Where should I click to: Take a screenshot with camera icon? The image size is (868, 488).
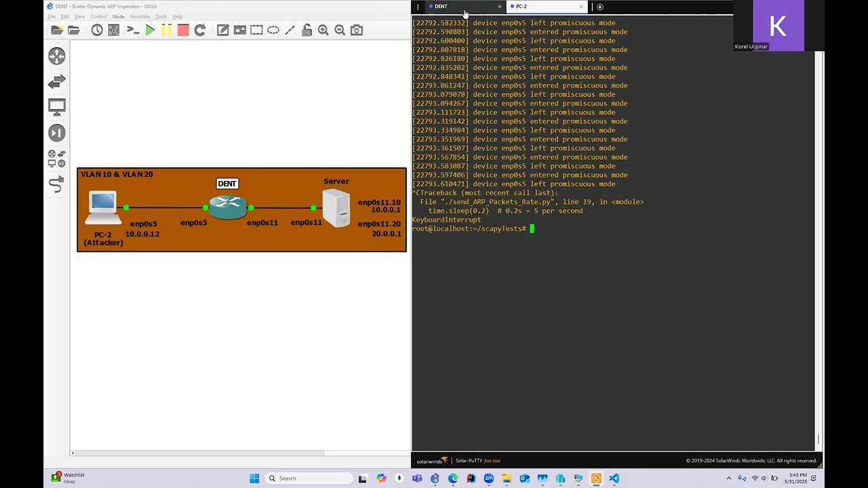pyautogui.click(x=357, y=30)
